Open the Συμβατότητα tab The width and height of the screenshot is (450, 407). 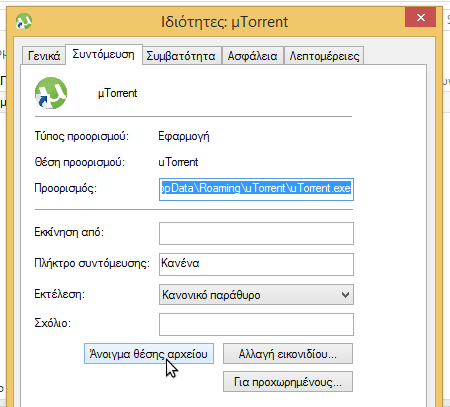[181, 56]
